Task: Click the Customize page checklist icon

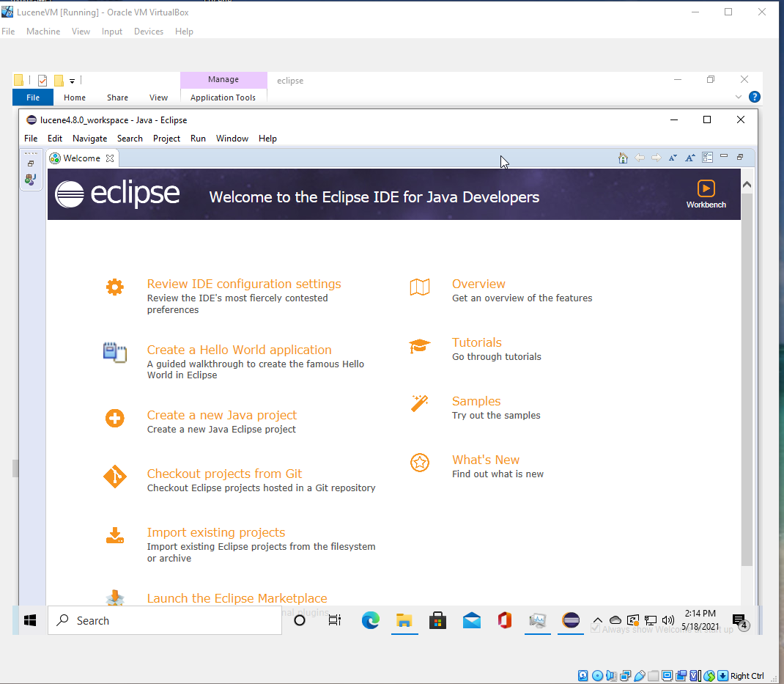Action: [x=707, y=158]
